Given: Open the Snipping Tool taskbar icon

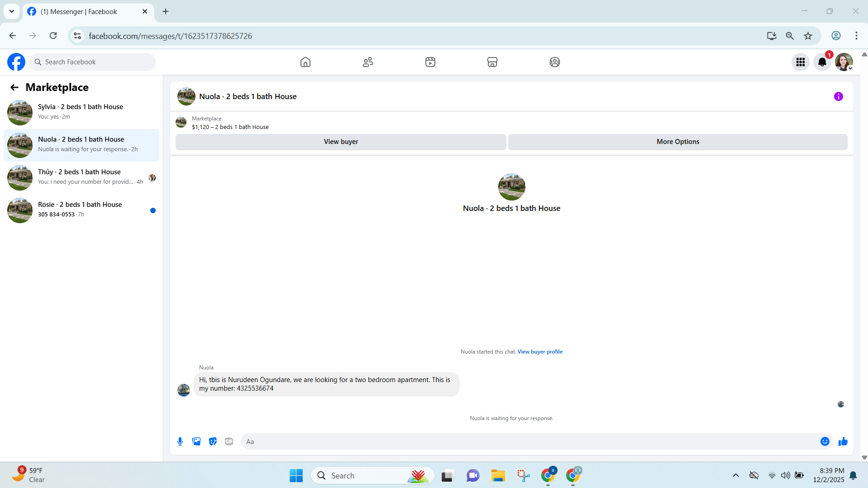Looking at the screenshot, I should click(x=523, y=475).
